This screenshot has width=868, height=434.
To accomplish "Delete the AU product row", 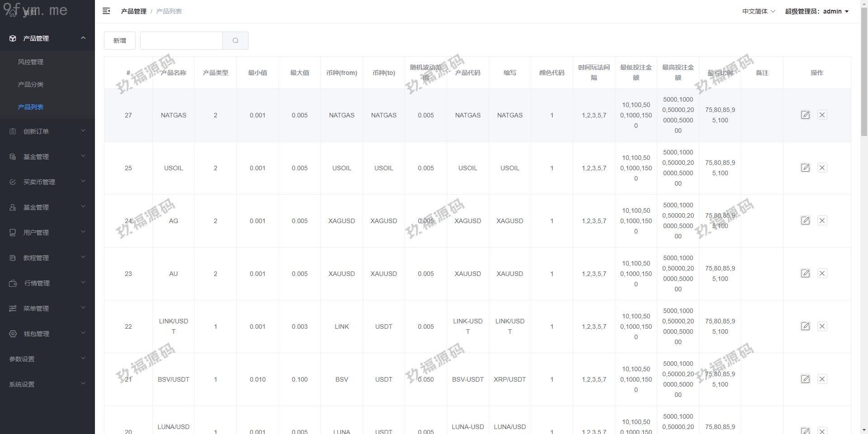I will click(x=822, y=274).
